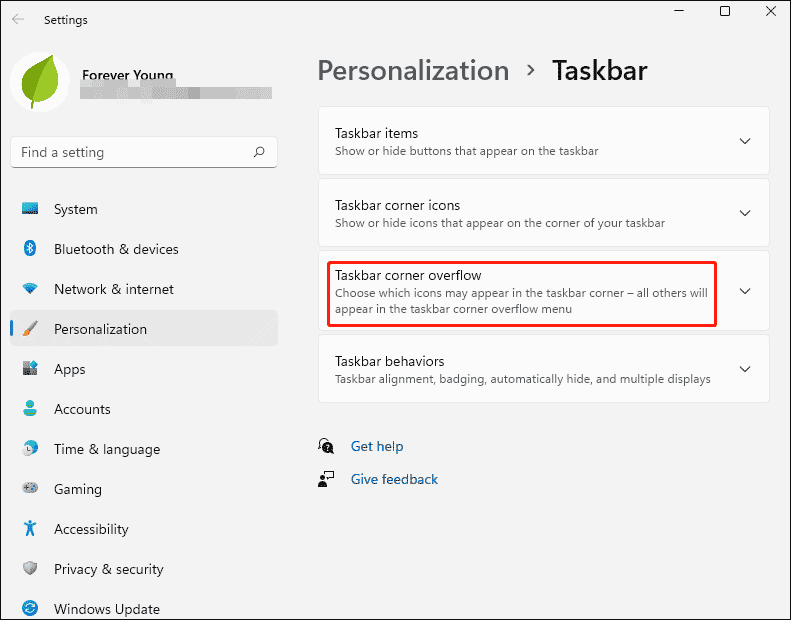Click the Network wifi icon

(30, 289)
